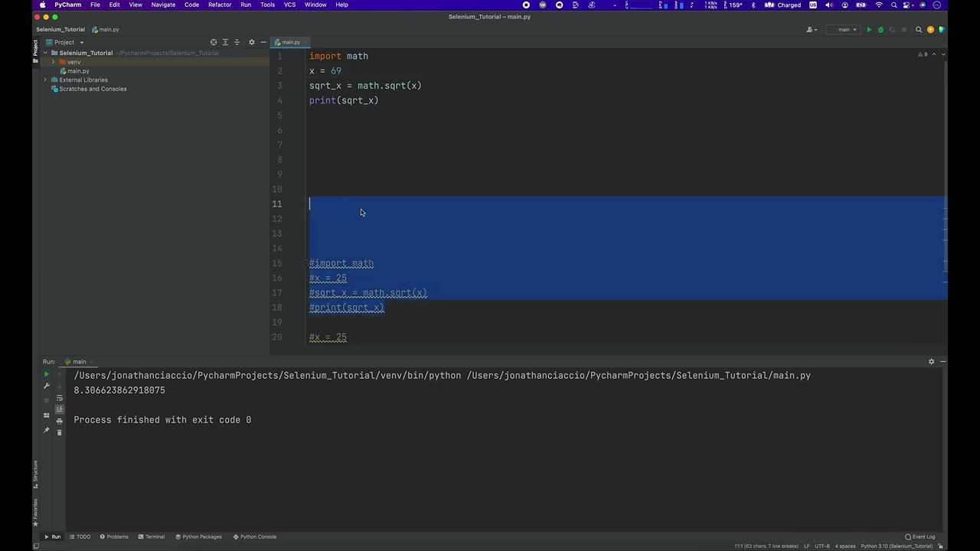
Task: Click Python 3.10 interpreter in status bar
Action: [x=897, y=546]
